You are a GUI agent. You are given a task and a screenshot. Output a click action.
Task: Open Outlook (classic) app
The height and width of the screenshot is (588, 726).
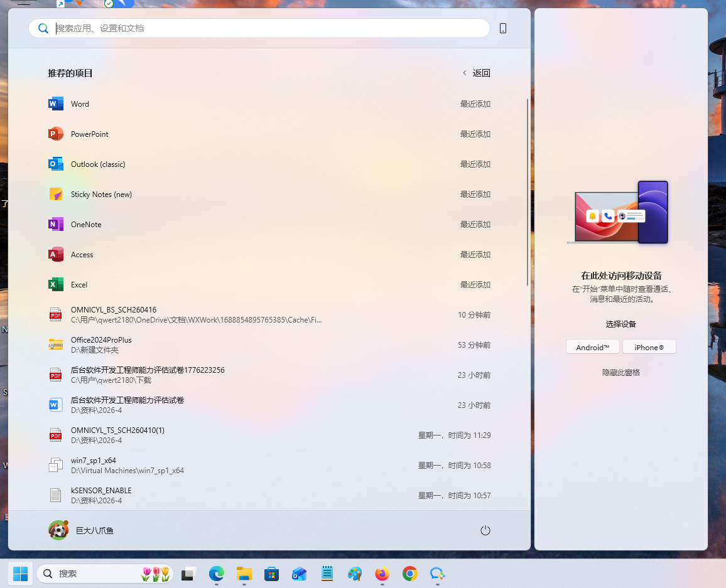point(97,164)
